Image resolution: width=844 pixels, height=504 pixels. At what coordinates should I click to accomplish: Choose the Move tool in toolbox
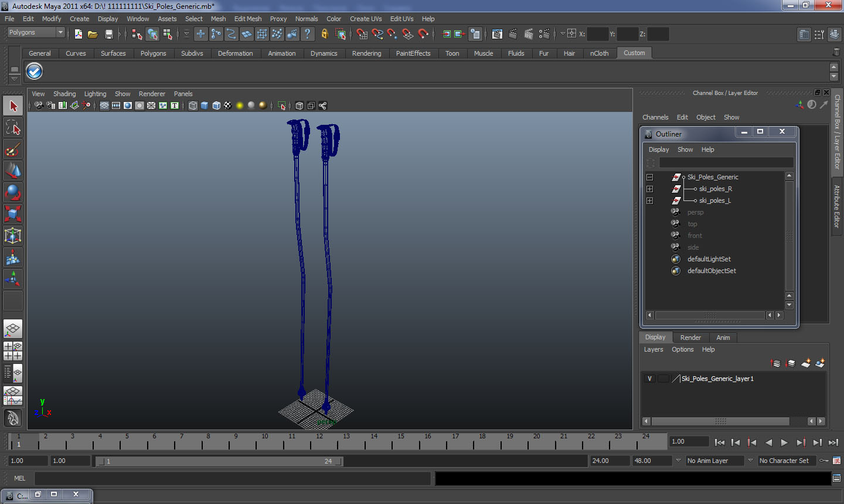[x=13, y=171]
